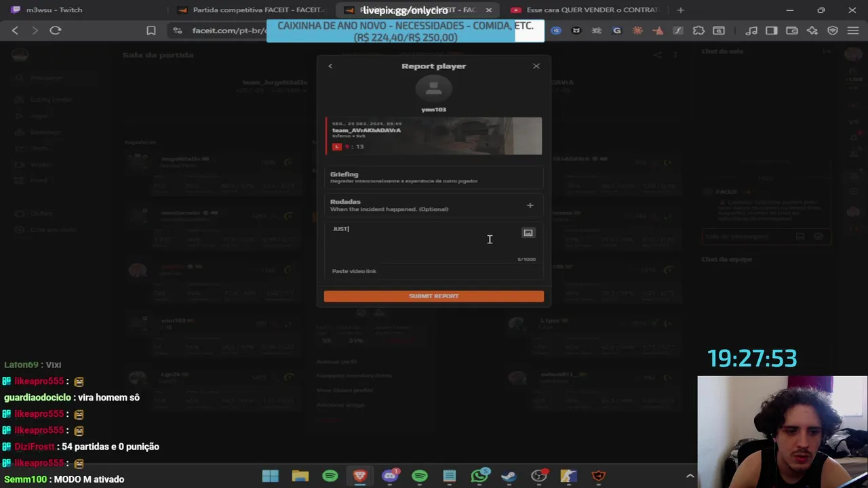Click the 'Chat da equipe' panel header

pos(727,259)
